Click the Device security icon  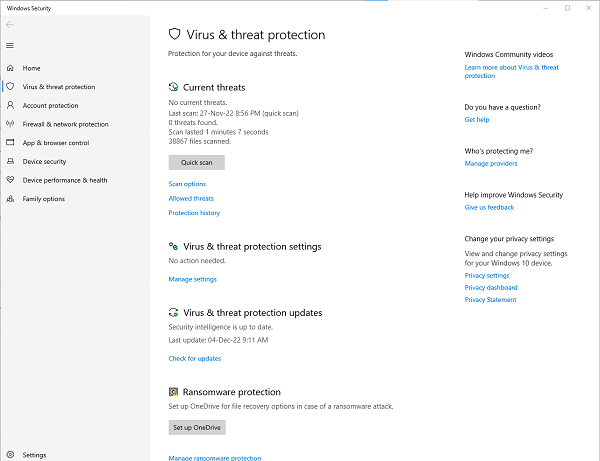click(x=11, y=161)
